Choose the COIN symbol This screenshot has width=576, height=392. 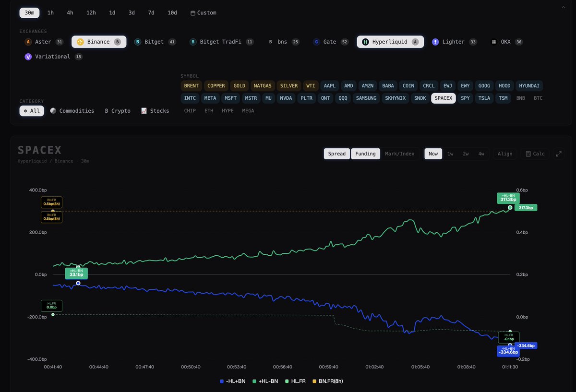click(408, 86)
